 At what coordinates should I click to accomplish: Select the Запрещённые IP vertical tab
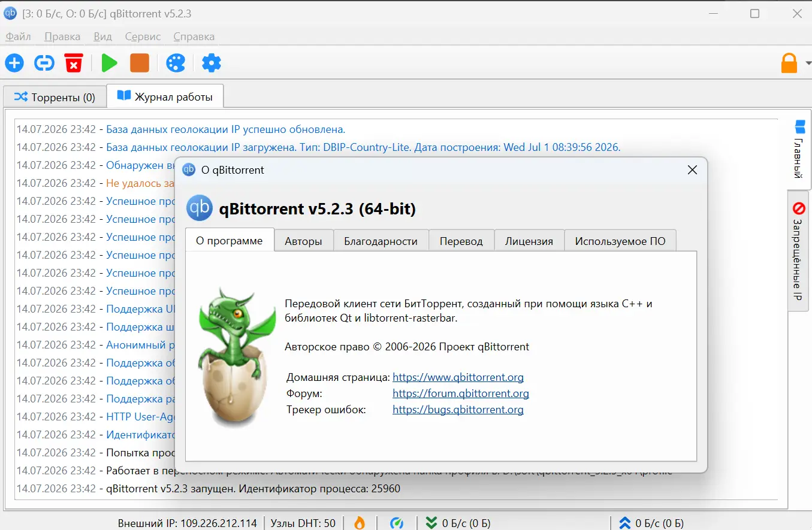[x=798, y=252]
